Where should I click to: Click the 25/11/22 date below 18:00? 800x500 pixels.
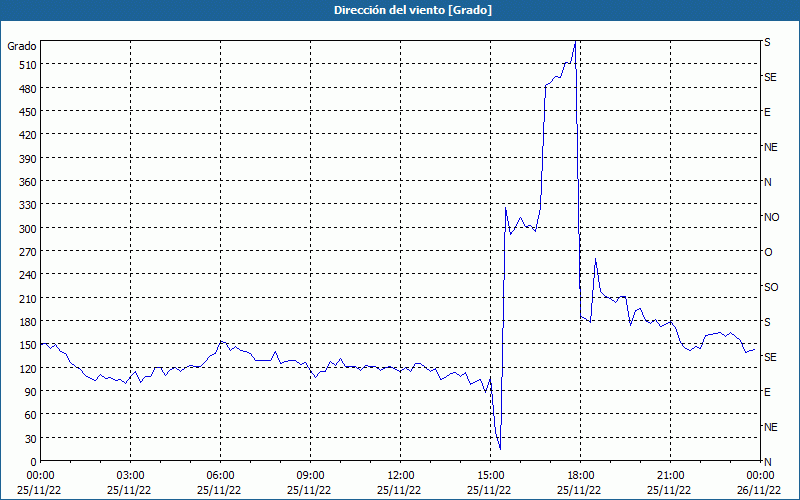(579, 490)
